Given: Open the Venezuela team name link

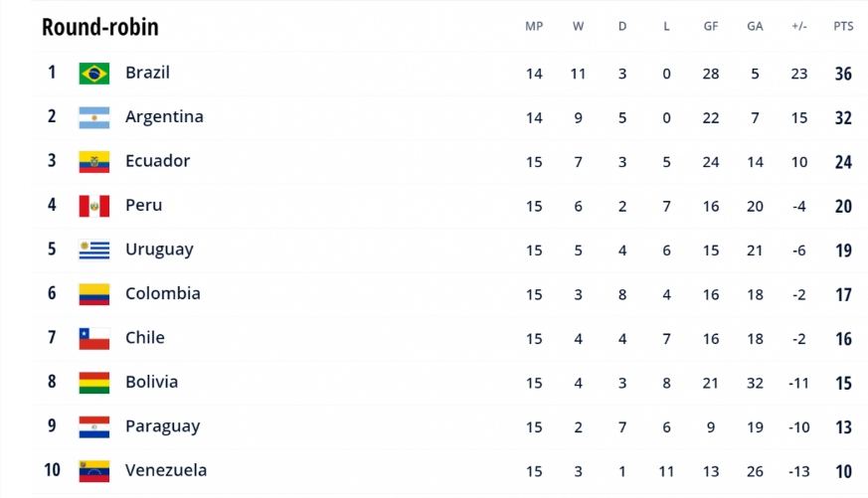Looking at the screenshot, I should (166, 470).
